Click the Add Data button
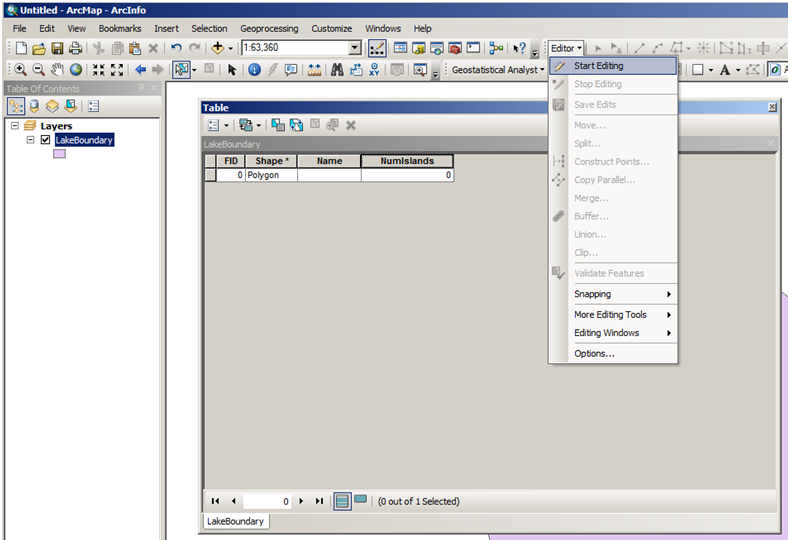The width and height of the screenshot is (788, 540). pyautogui.click(x=217, y=48)
